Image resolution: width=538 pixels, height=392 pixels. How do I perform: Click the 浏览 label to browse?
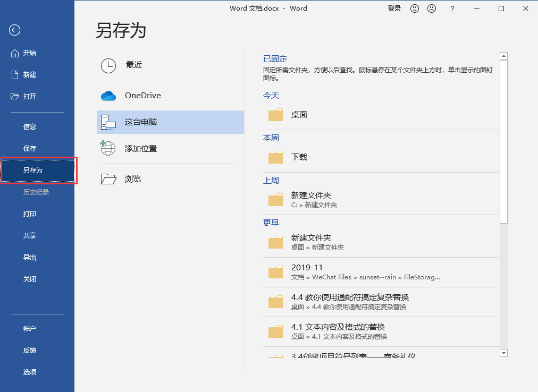pyautogui.click(x=133, y=179)
